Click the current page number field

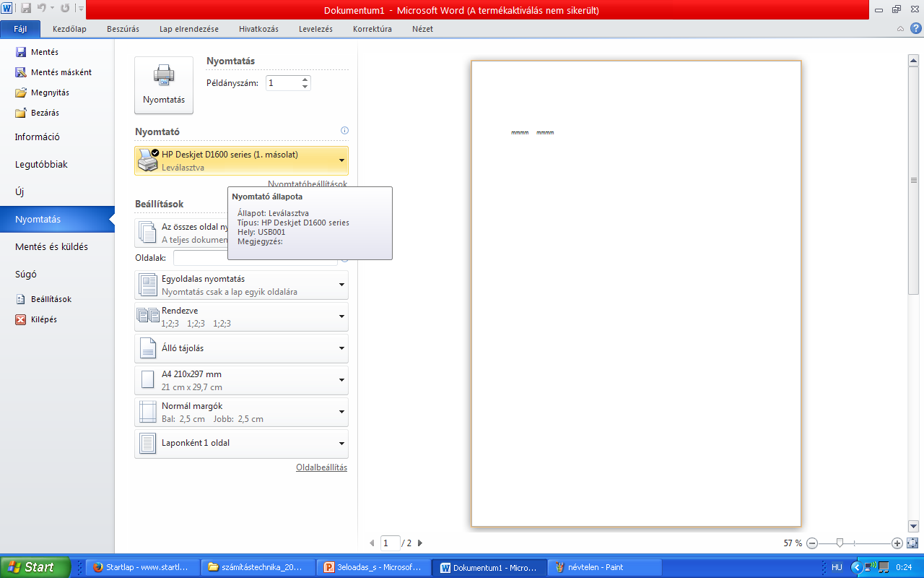(390, 543)
